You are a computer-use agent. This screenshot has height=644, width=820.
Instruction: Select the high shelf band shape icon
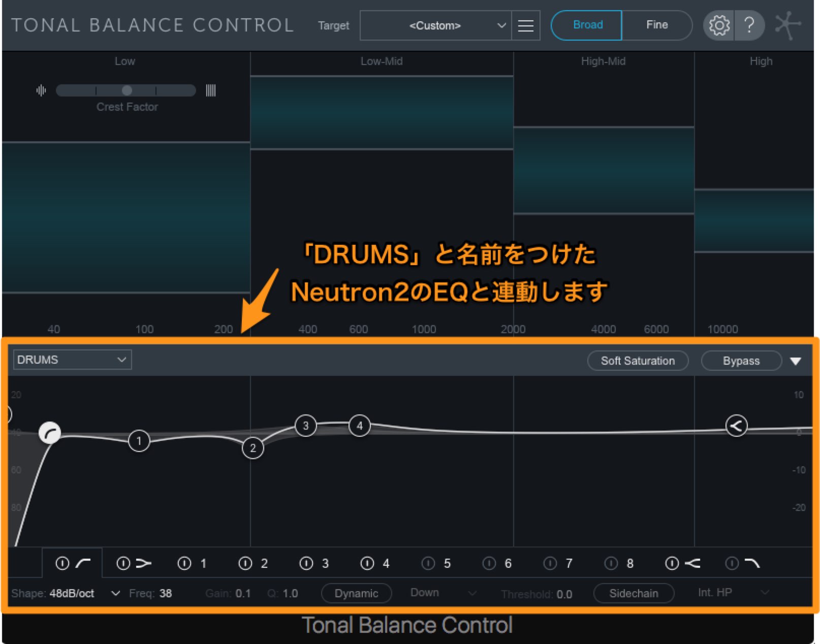[x=692, y=563]
